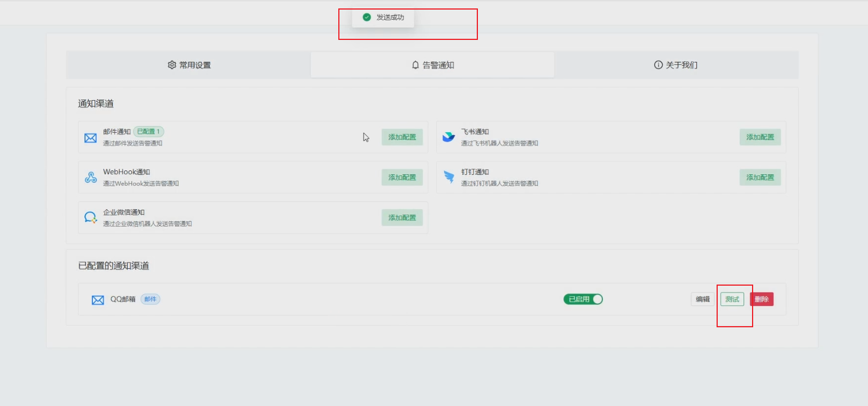Click the WebHook notification icon
Screen dimensions: 868x406
point(91,177)
